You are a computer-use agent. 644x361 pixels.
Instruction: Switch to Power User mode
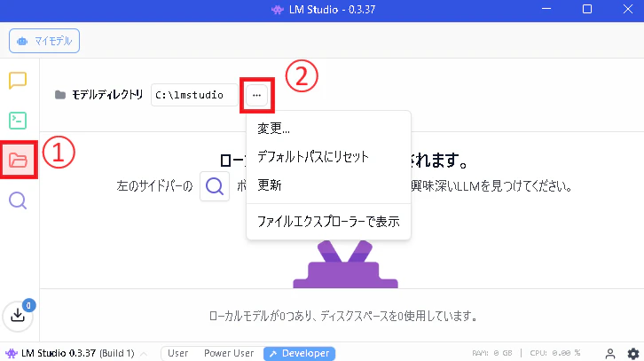[x=229, y=353]
